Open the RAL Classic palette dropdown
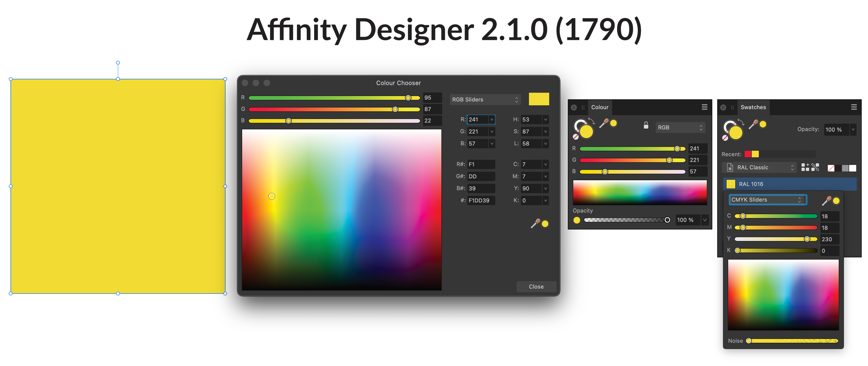 click(x=759, y=167)
